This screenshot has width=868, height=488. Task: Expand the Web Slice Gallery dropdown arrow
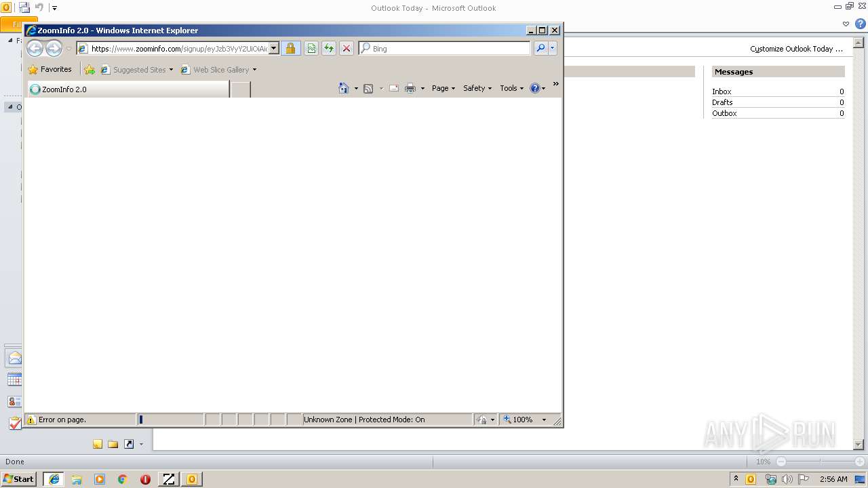point(254,70)
